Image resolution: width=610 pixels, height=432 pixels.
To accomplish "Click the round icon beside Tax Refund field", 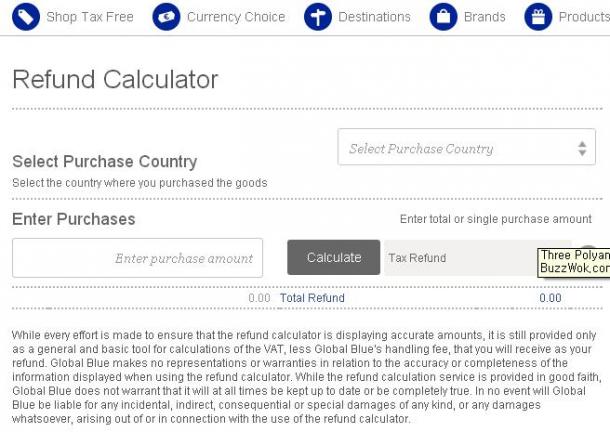I will click(588, 247).
